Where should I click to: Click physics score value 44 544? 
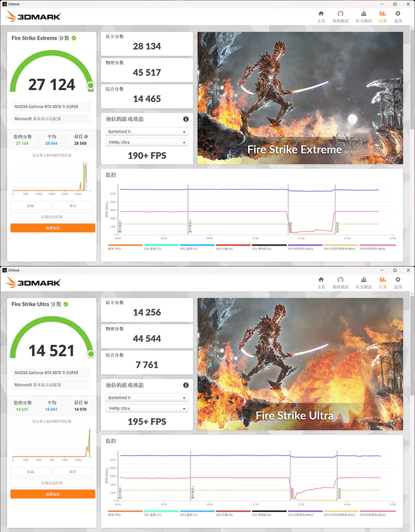(147, 339)
